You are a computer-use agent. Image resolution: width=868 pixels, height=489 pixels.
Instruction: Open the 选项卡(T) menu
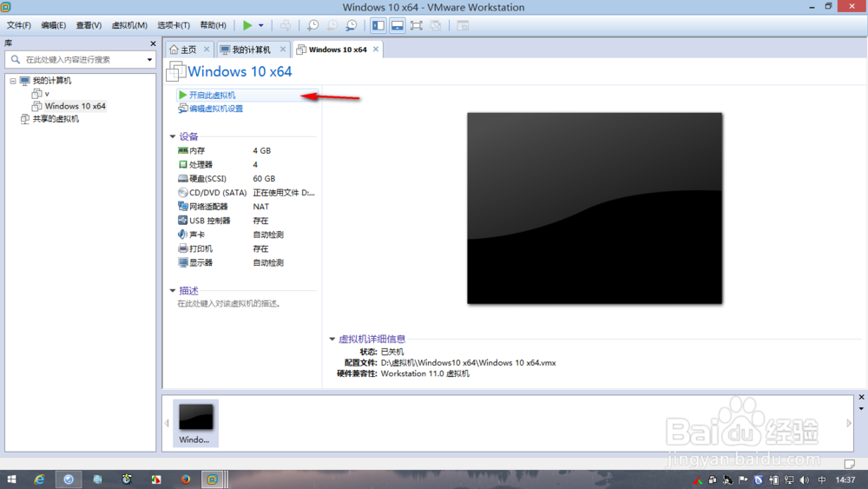pyautogui.click(x=174, y=25)
